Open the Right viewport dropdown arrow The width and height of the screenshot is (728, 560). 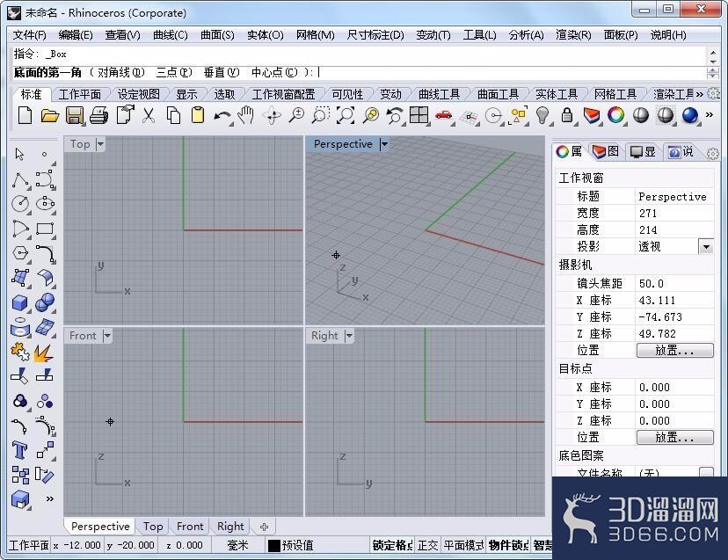[x=349, y=335]
